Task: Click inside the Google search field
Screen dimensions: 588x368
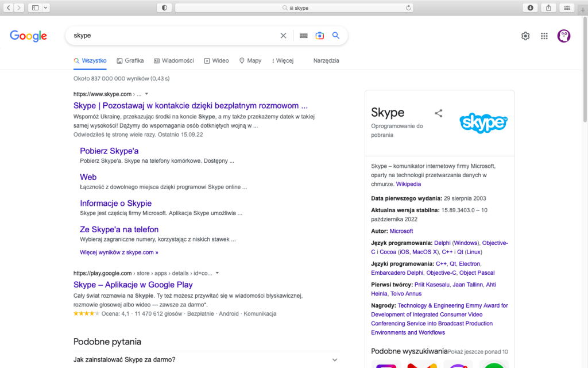Action: (172, 36)
